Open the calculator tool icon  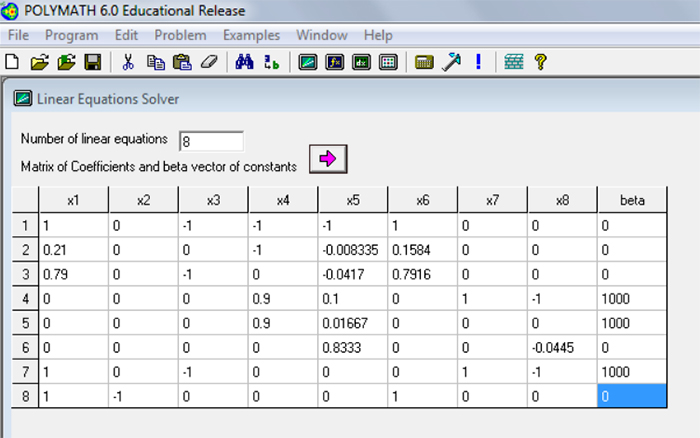(x=424, y=62)
